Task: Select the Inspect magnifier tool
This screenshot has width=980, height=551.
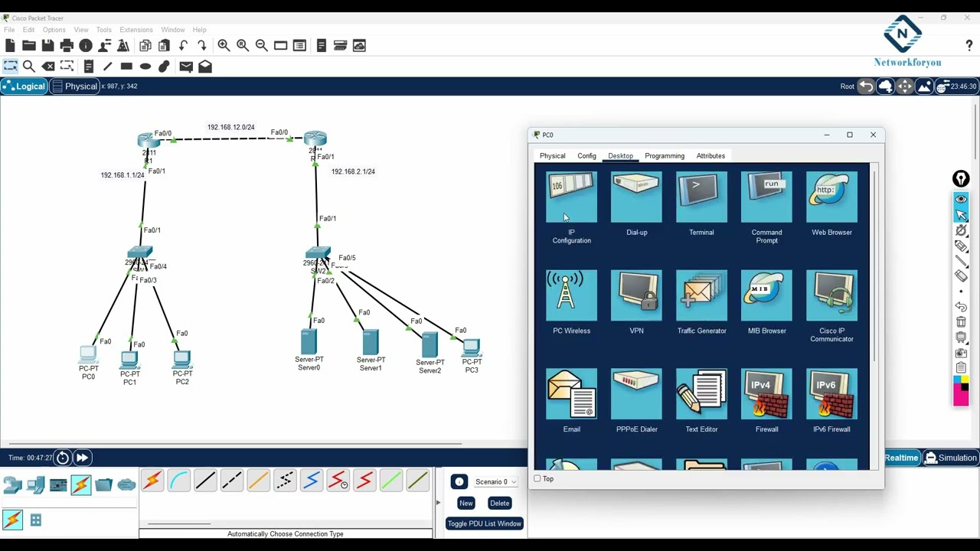Action: pyautogui.click(x=29, y=67)
